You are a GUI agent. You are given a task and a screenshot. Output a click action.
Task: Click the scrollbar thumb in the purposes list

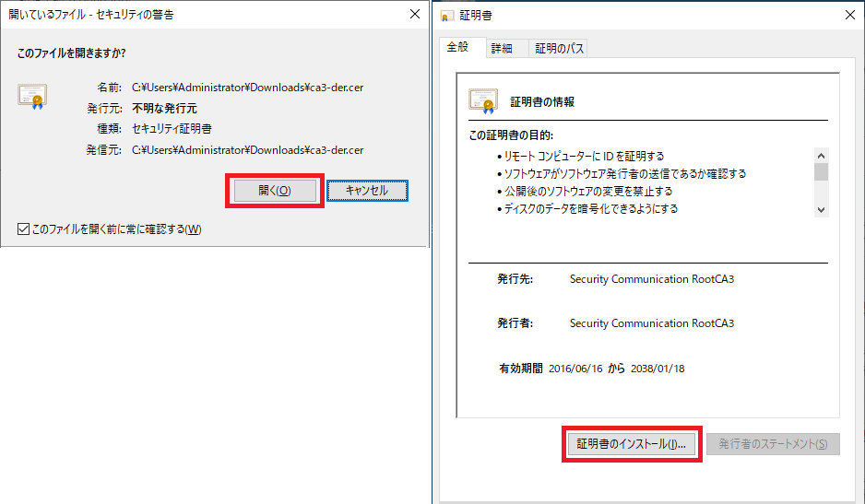821,172
